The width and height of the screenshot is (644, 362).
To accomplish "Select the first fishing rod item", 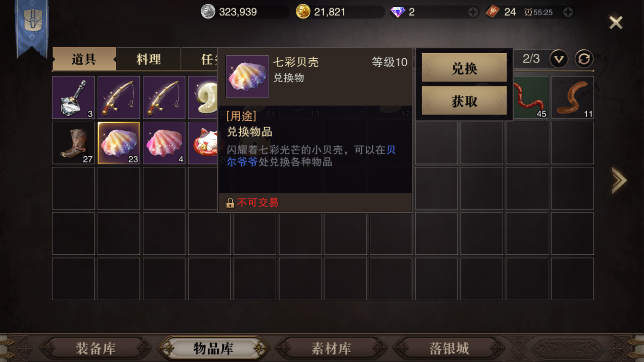I will (x=119, y=98).
